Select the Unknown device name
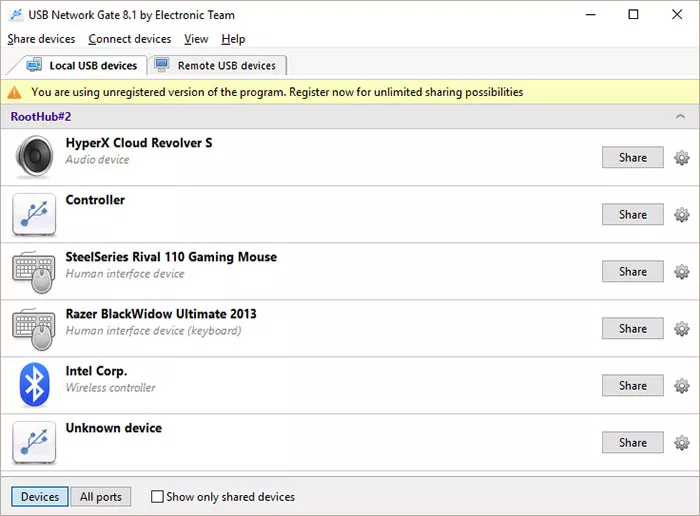The width and height of the screenshot is (700, 516). pyautogui.click(x=113, y=428)
